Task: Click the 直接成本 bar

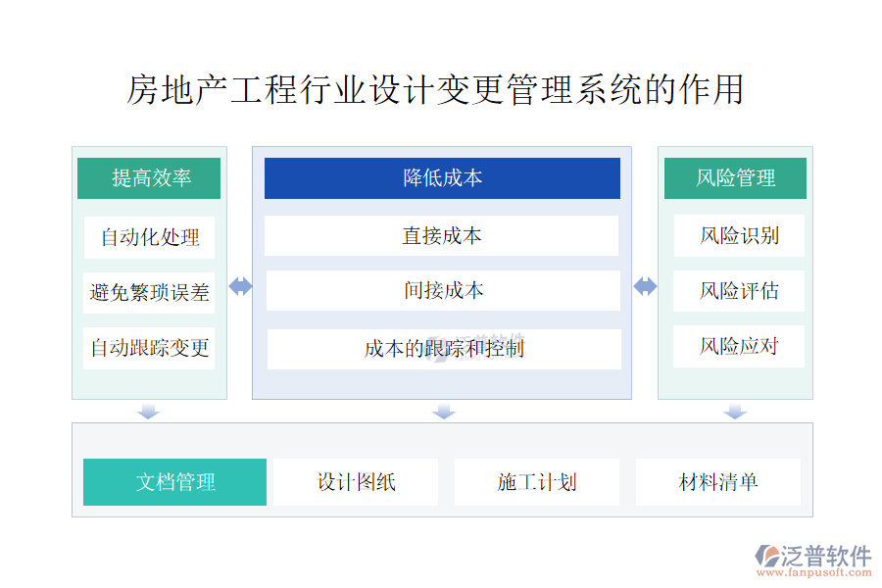Action: pyautogui.click(x=441, y=236)
